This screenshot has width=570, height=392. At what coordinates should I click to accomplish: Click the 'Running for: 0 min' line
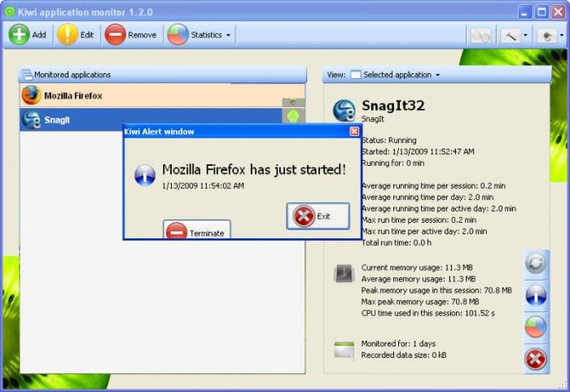pyautogui.click(x=393, y=163)
